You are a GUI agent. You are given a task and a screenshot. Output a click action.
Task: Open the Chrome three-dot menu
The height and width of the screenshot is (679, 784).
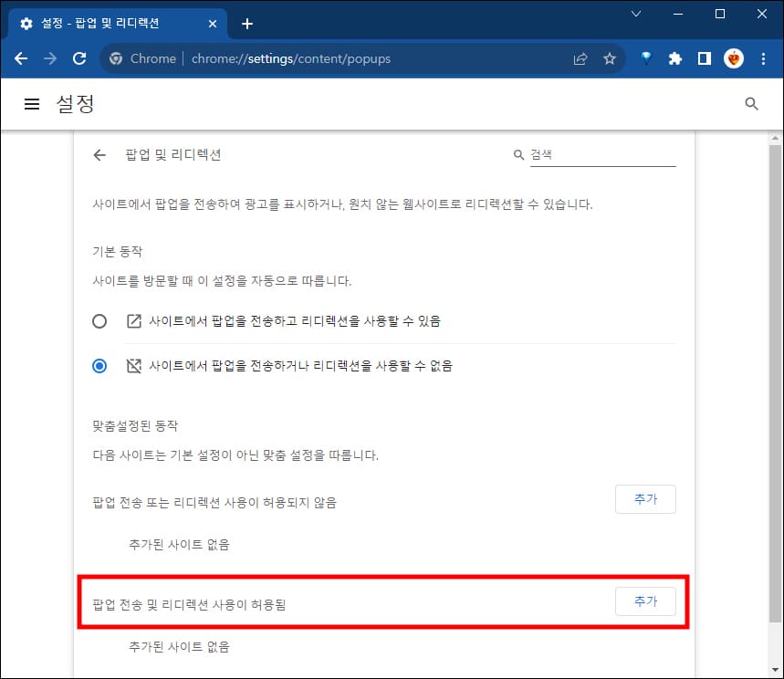point(763,57)
